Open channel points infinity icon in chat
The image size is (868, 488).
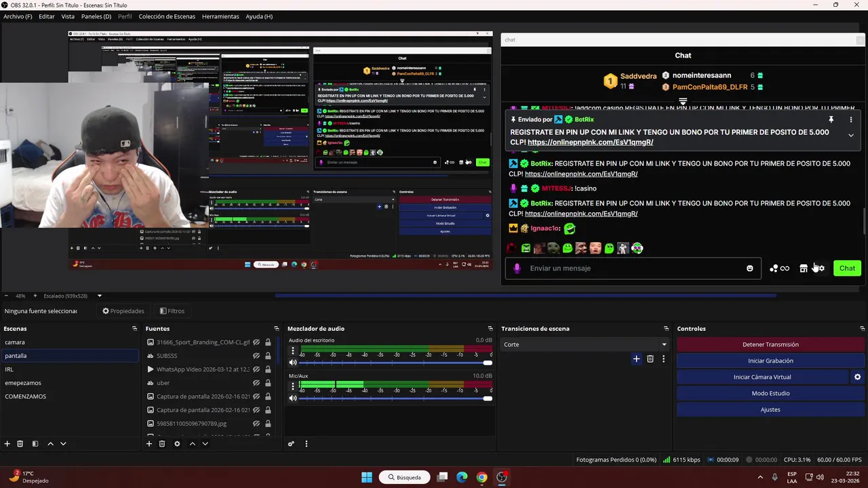(x=779, y=268)
